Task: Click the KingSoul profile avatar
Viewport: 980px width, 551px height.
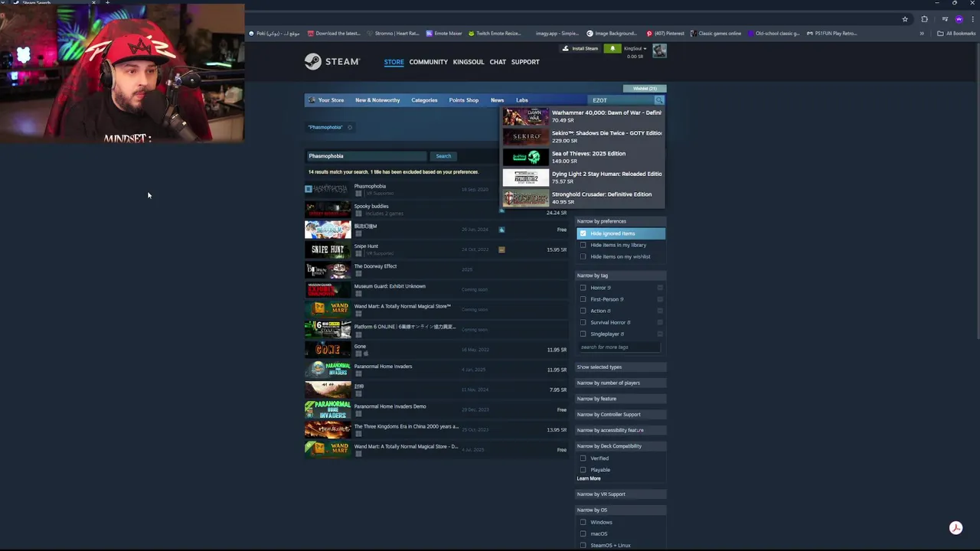Action: 659,51
